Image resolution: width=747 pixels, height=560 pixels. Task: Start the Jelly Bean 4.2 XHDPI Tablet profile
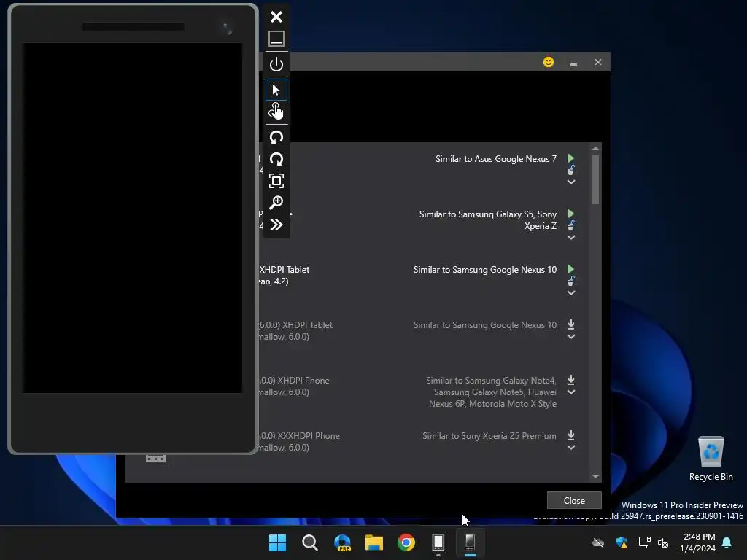[x=570, y=269]
